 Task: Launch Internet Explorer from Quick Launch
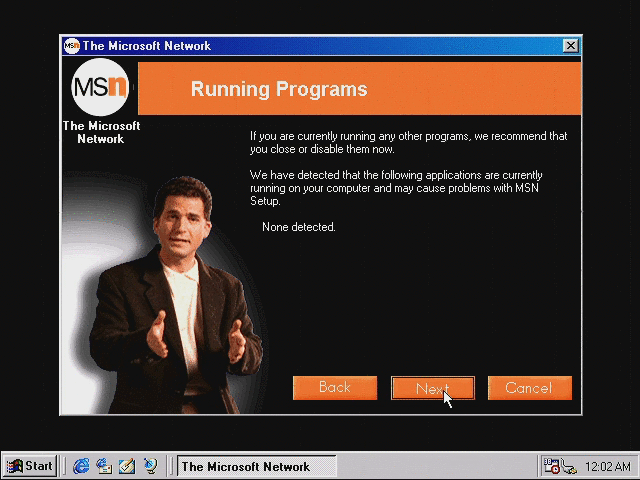81,466
